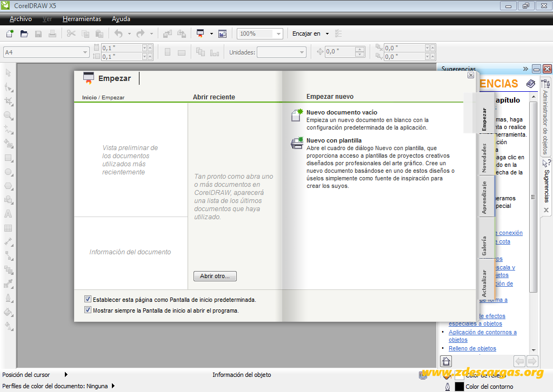Open the A4 page size dropdown

(x=85, y=52)
